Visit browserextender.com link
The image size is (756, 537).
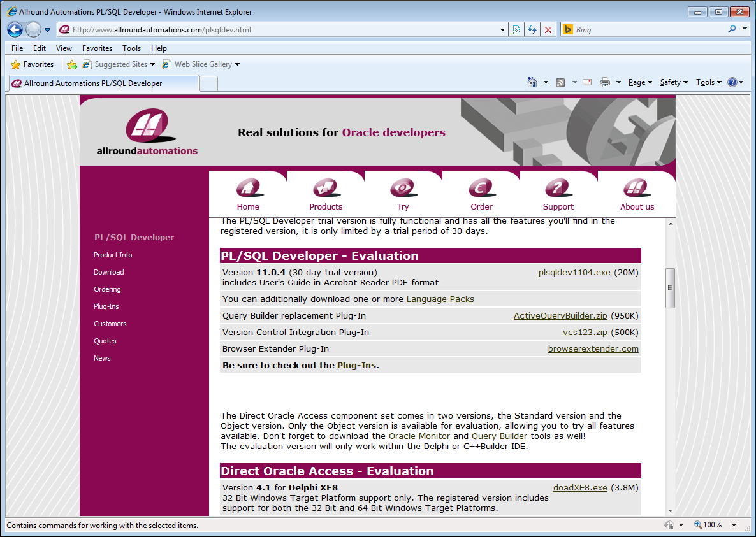(x=593, y=348)
